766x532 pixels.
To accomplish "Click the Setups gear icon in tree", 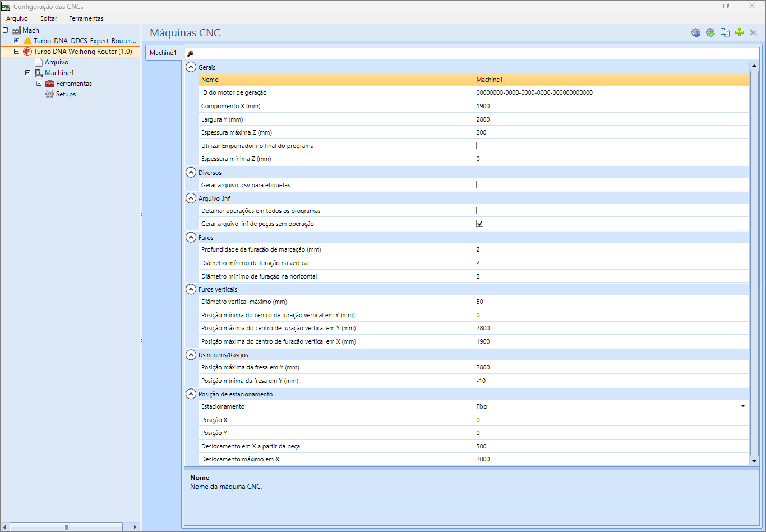I will tap(50, 94).
